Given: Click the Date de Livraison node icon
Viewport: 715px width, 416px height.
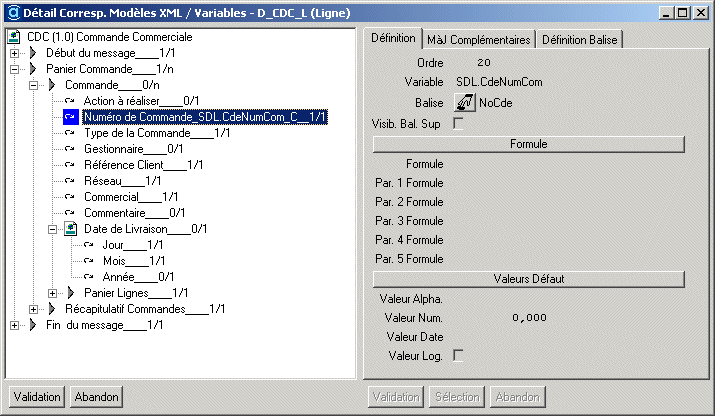Looking at the screenshot, I should (x=70, y=229).
